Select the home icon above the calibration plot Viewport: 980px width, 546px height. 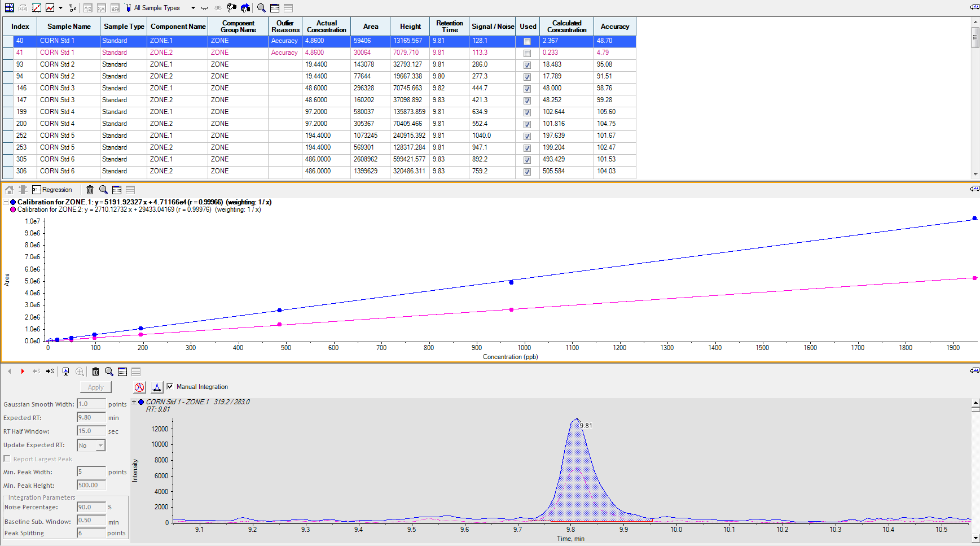click(x=10, y=190)
